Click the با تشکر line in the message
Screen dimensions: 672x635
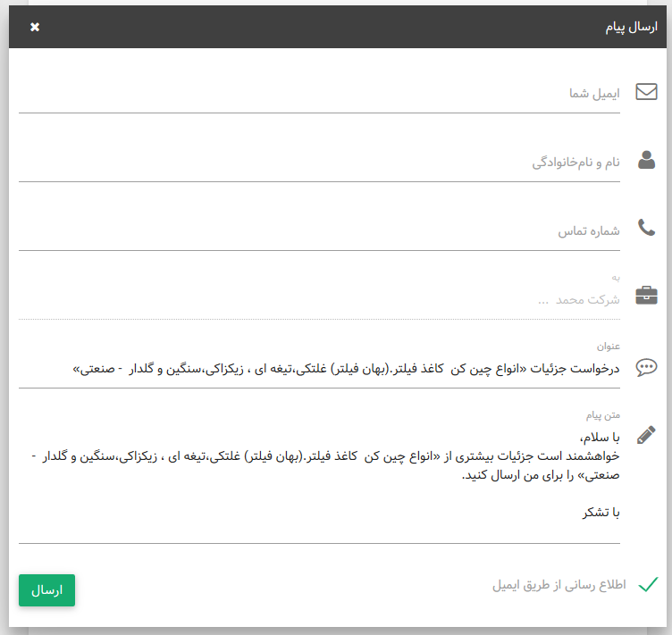601,513
